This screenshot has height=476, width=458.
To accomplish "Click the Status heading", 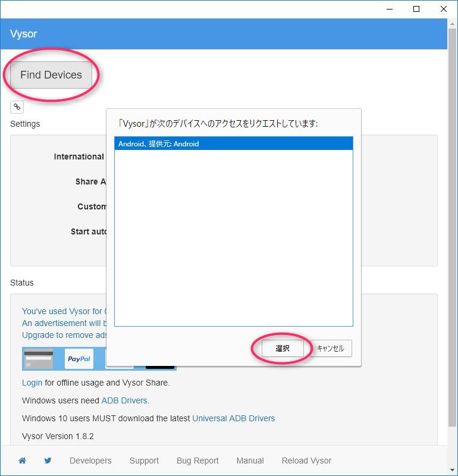I will coord(22,283).
